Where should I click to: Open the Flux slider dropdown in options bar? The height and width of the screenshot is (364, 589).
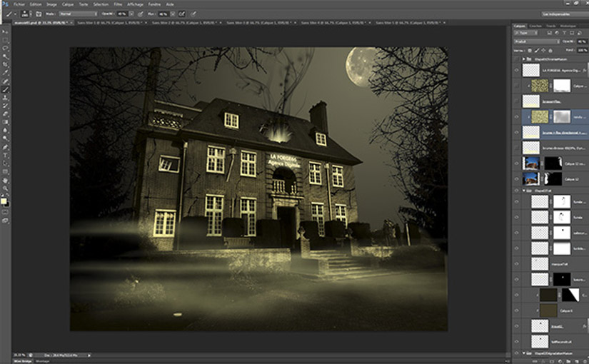point(173,14)
